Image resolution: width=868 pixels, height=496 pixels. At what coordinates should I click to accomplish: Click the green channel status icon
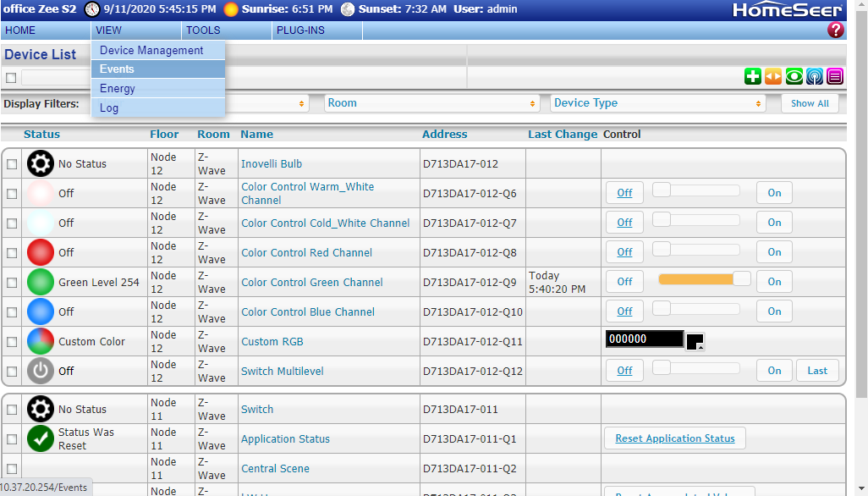(x=41, y=282)
